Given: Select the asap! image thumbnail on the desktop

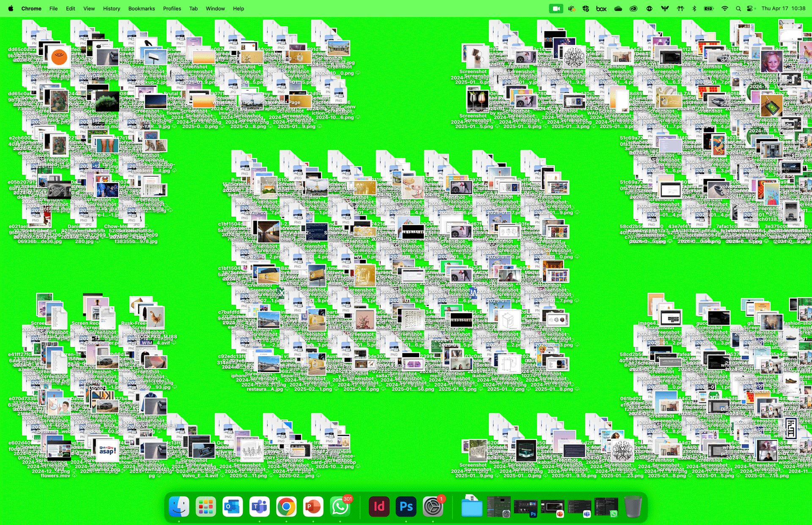Looking at the screenshot, I should pos(107,451).
